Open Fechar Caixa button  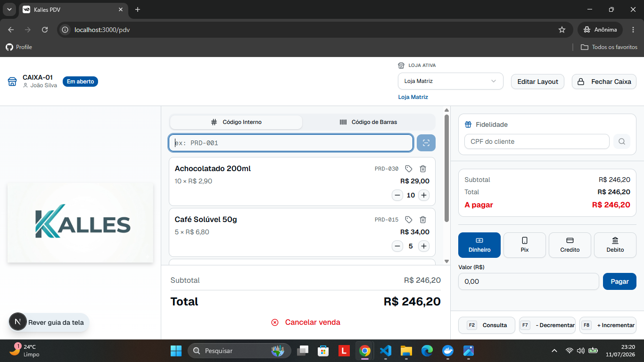pyautogui.click(x=604, y=82)
